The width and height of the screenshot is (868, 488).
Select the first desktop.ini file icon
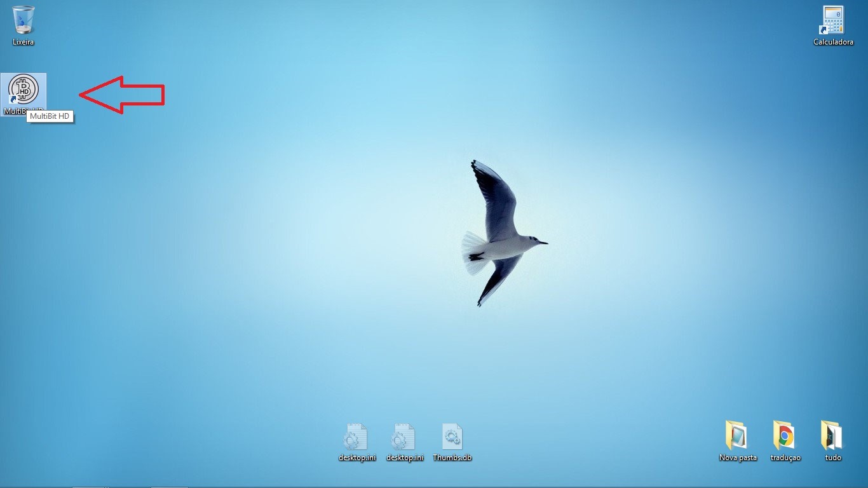point(357,437)
